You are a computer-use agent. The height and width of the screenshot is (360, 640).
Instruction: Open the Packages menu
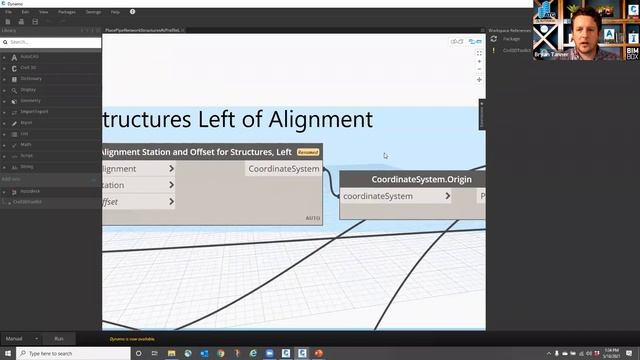coord(67,12)
